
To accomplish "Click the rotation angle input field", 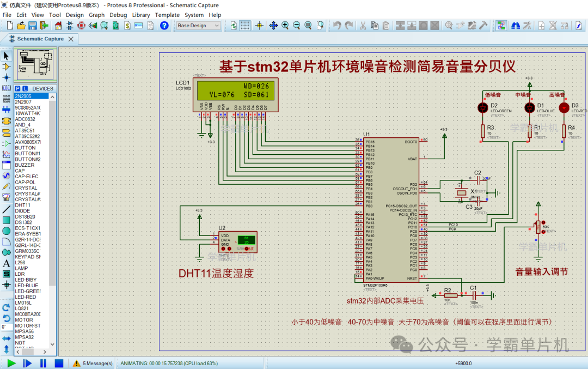I will 5,327.
